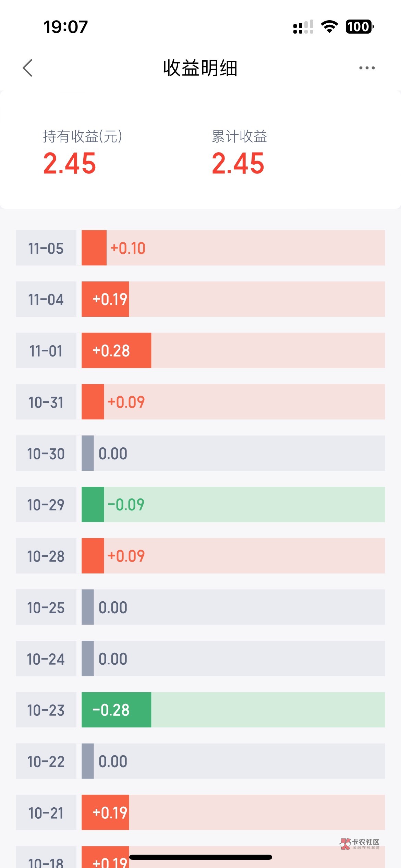Viewport: 401px width, 868px height.
Task: Tap the battery indicator showing 100
Action: [x=359, y=27]
